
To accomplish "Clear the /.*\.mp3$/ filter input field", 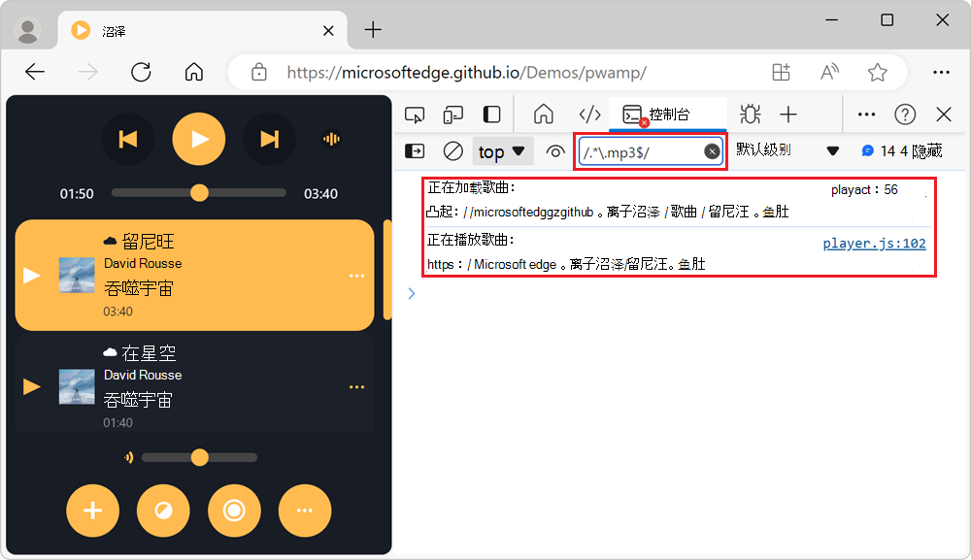I will pos(710,150).
